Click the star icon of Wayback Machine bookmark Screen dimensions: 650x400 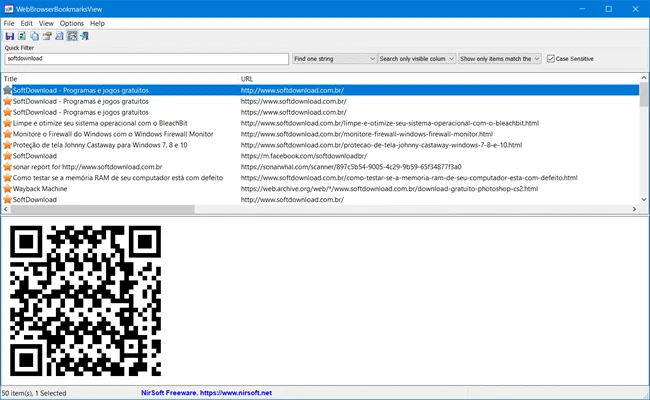pyautogui.click(x=7, y=189)
